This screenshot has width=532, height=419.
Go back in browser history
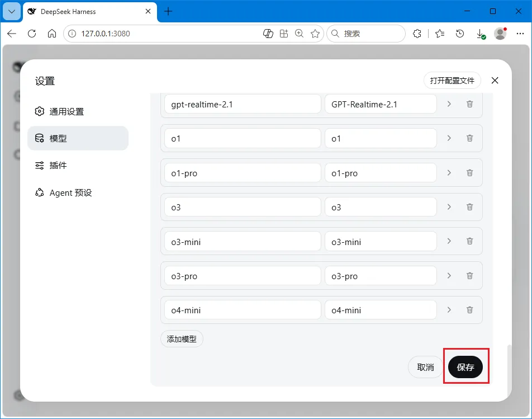(x=12, y=33)
